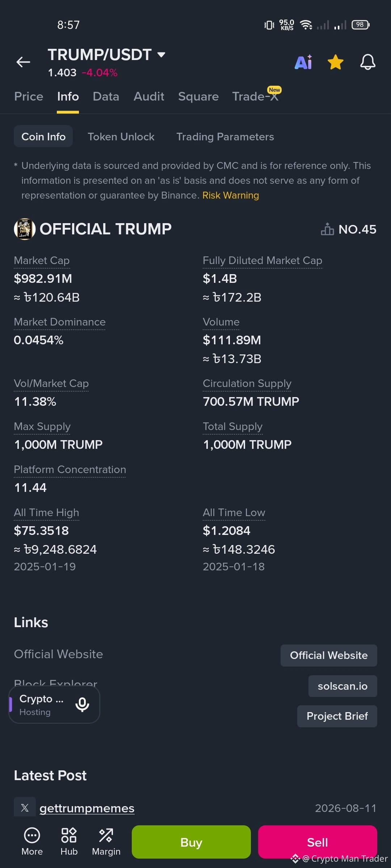
Task: Tap the microphone icon in Crypto hosting widget
Action: (82, 705)
